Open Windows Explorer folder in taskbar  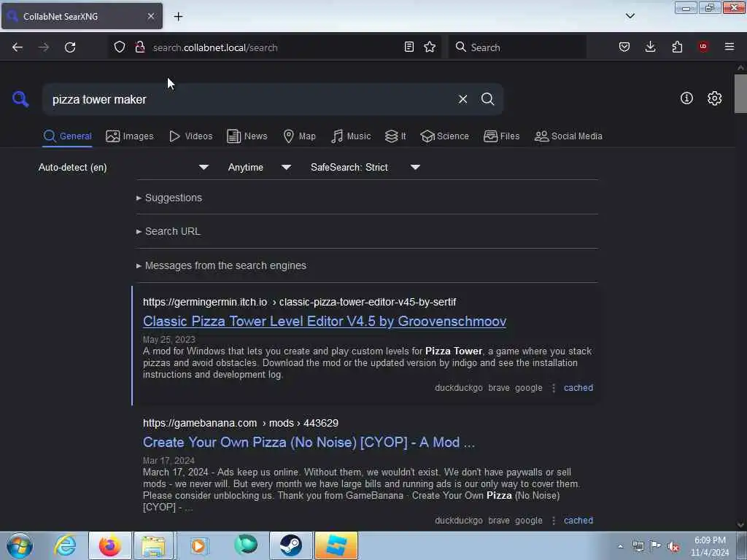153,545
